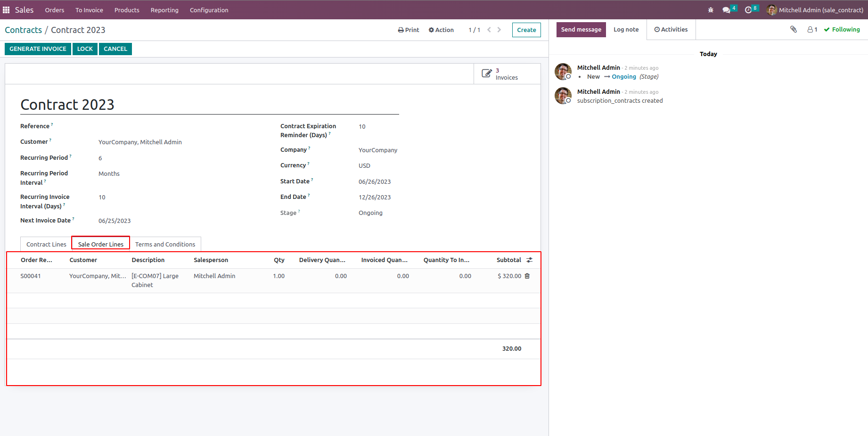The height and width of the screenshot is (436, 868).
Task: Click the $ 320.00 subtotal cell
Action: click(509, 276)
